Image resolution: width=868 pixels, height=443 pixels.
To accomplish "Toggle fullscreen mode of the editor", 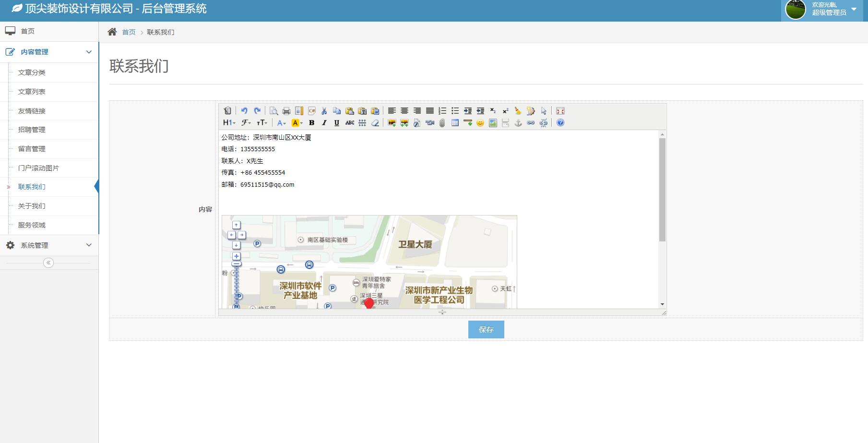I will tap(560, 111).
